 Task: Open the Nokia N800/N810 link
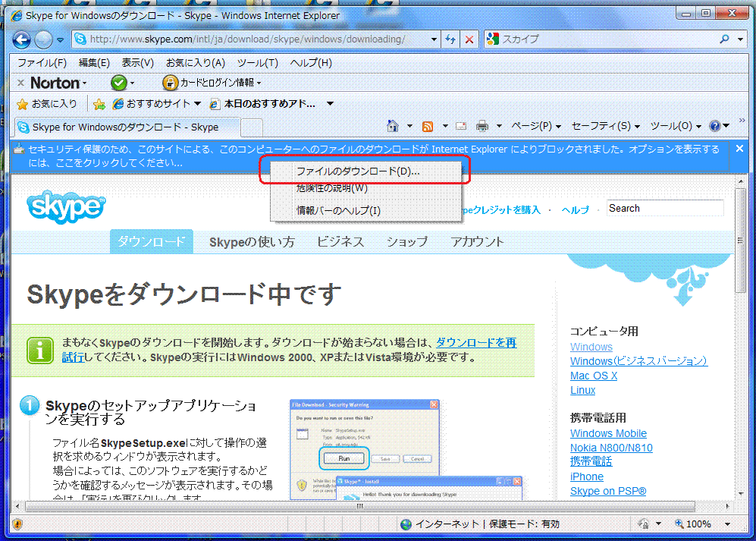click(611, 448)
